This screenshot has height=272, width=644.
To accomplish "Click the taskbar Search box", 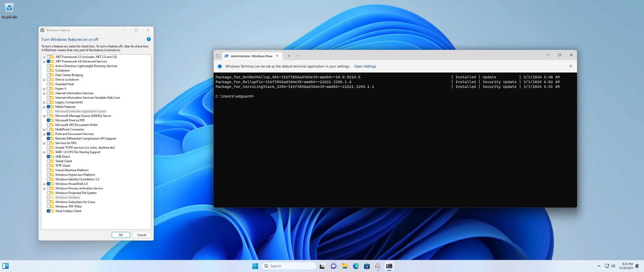I will pyautogui.click(x=289, y=266).
